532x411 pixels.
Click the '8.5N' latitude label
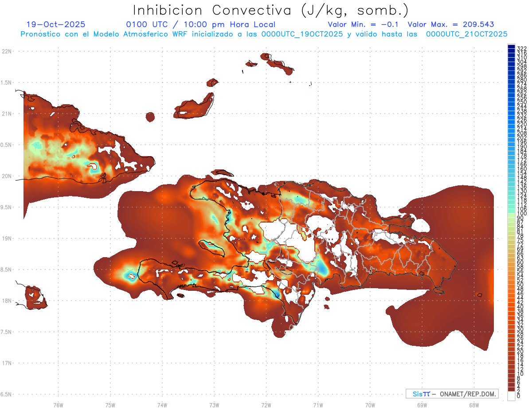6,270
